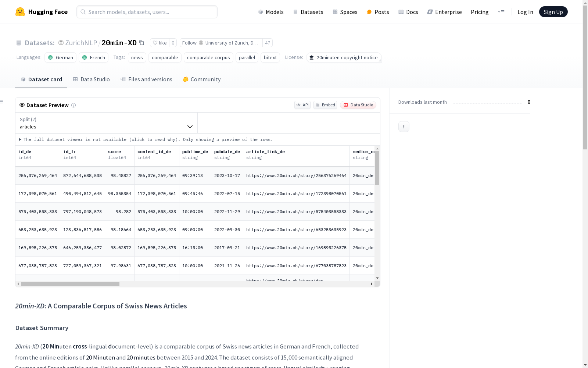The image size is (588, 368).
Task: Go to the Pricing page
Action: [480, 12]
